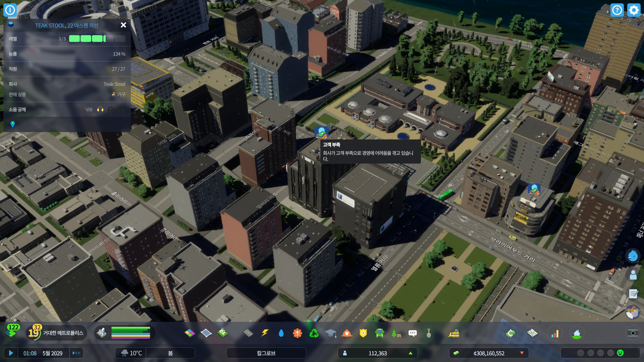Open the Economy panel menu
Viewport: 644px width, 362px height.
click(511, 333)
